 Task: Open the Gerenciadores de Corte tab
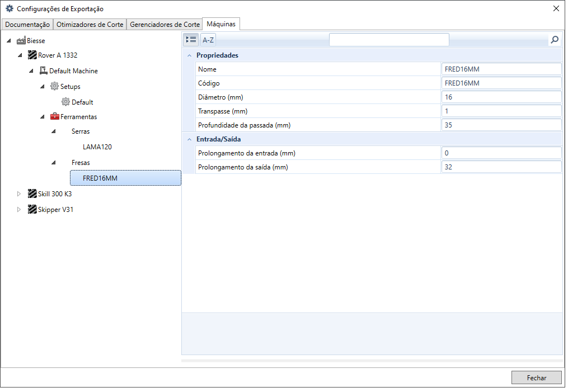point(165,24)
